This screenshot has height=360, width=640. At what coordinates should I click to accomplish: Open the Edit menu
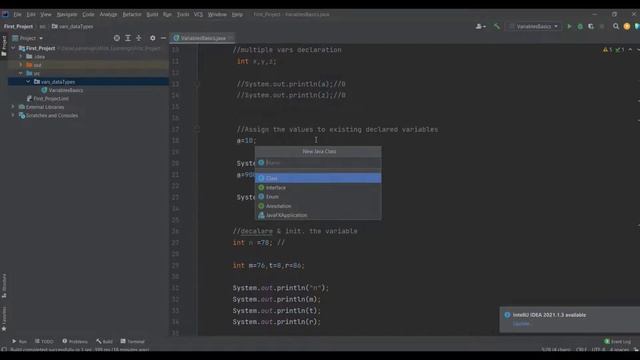pyautogui.click(x=31, y=14)
